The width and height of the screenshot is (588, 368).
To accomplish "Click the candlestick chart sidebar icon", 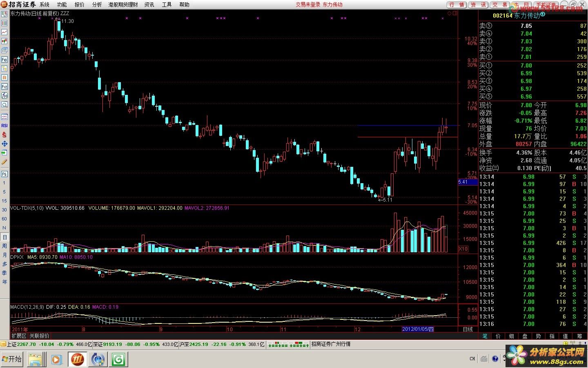I will [x=4, y=41].
